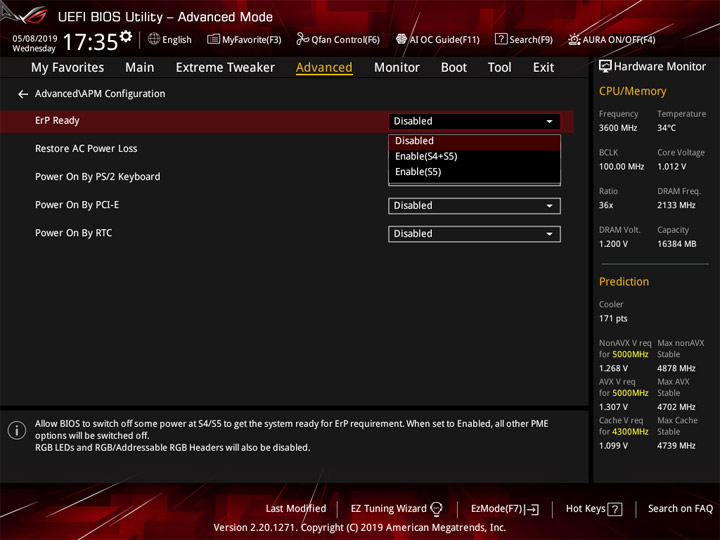This screenshot has height=540, width=720.
Task: Click 2133 MHz DRAM frequency value
Action: [676, 205]
